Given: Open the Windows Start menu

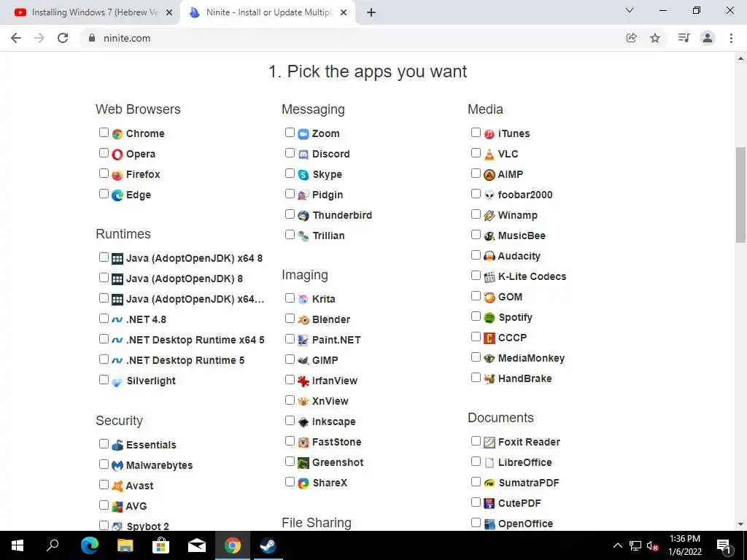Looking at the screenshot, I should 18,545.
